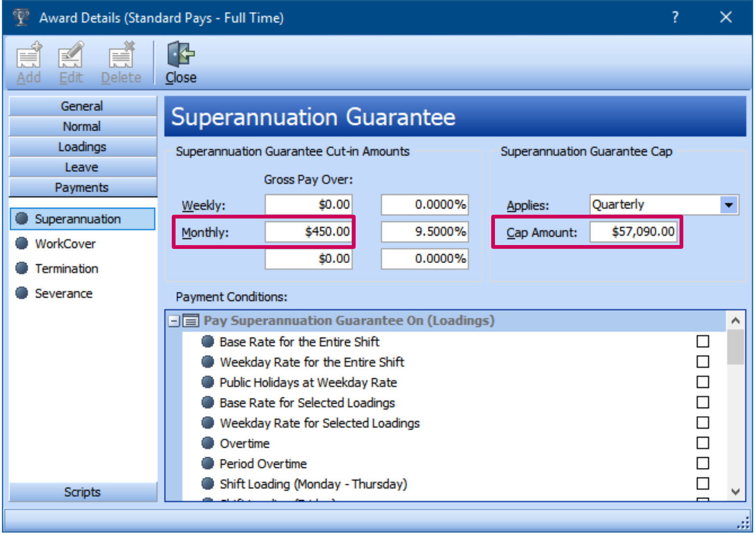
Task: Click the Monthly $450.00 amount field
Action: coord(308,232)
